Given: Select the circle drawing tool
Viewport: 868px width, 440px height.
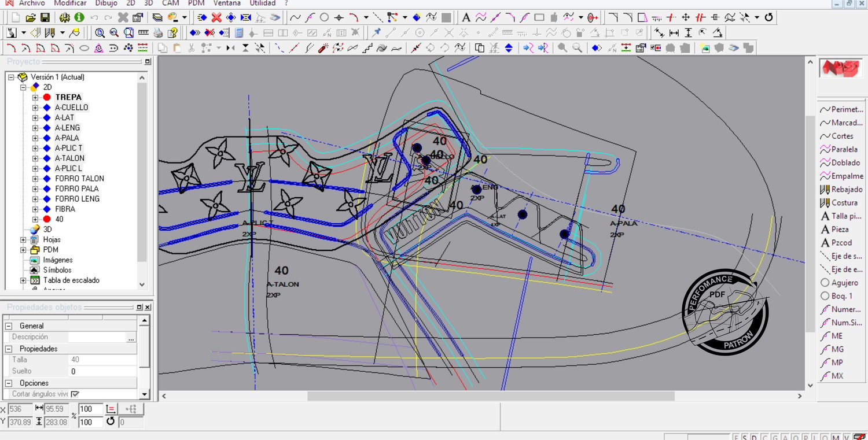Looking at the screenshot, I should [x=325, y=17].
